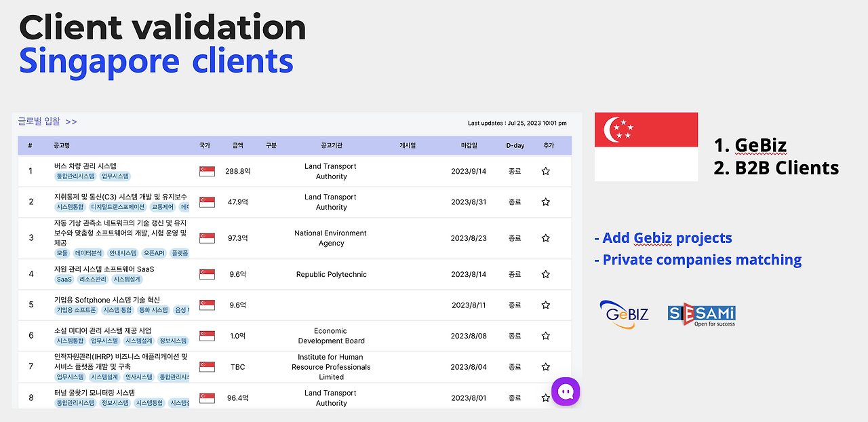Star the 버스 차량 관리 시스템 row
Viewport: 868px width, 422px height.
click(545, 172)
